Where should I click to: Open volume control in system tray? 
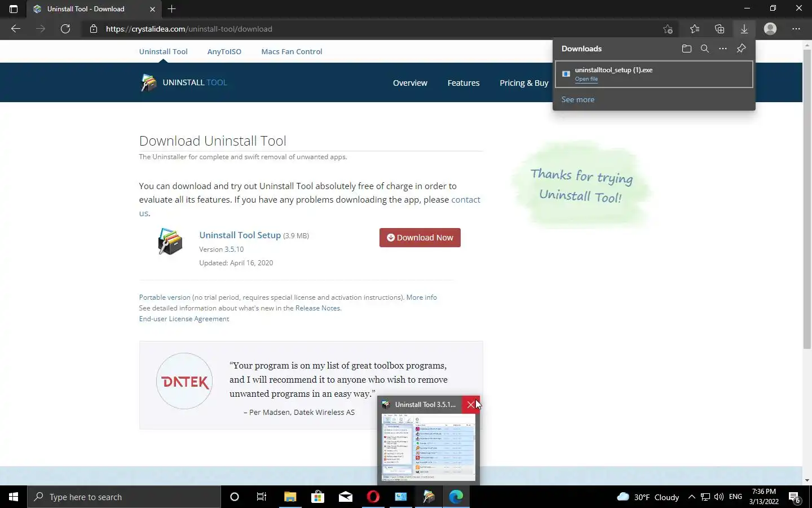(718, 497)
